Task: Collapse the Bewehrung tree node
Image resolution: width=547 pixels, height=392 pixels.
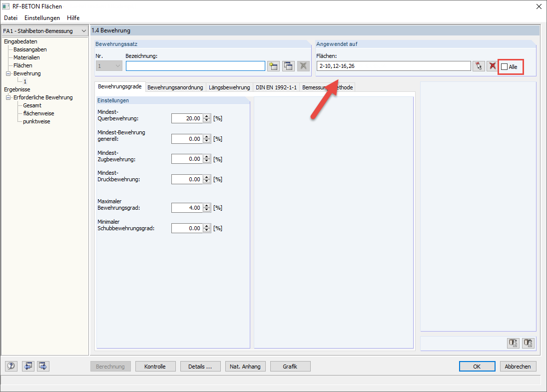Action: coord(8,73)
